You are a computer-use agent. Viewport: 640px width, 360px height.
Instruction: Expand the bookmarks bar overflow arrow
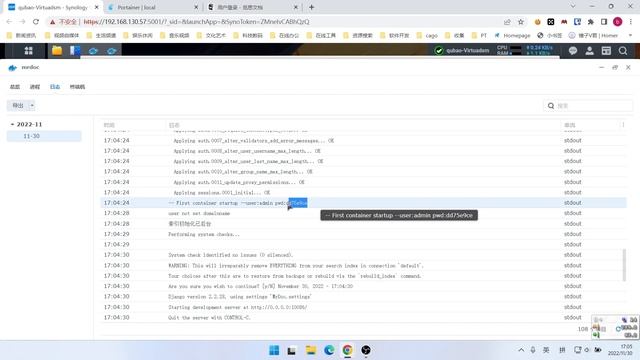point(630,36)
